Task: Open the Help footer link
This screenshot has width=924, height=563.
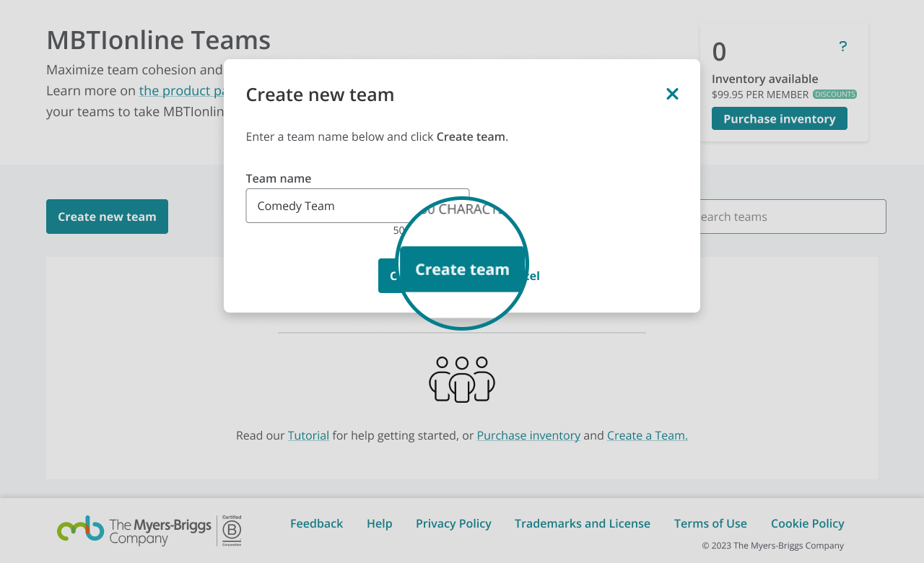Action: point(380,523)
